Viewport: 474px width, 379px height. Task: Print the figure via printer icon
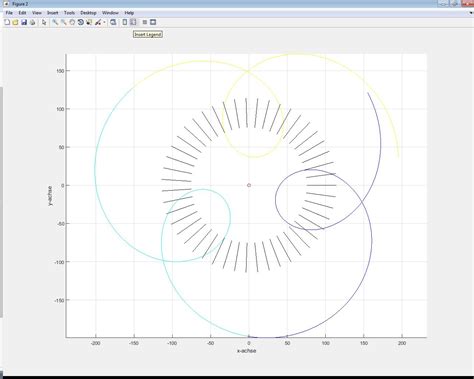33,22
